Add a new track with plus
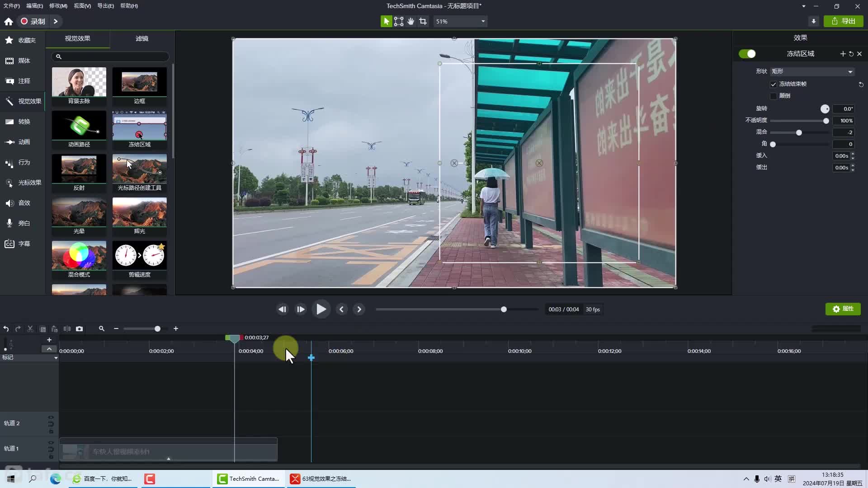 click(49, 340)
